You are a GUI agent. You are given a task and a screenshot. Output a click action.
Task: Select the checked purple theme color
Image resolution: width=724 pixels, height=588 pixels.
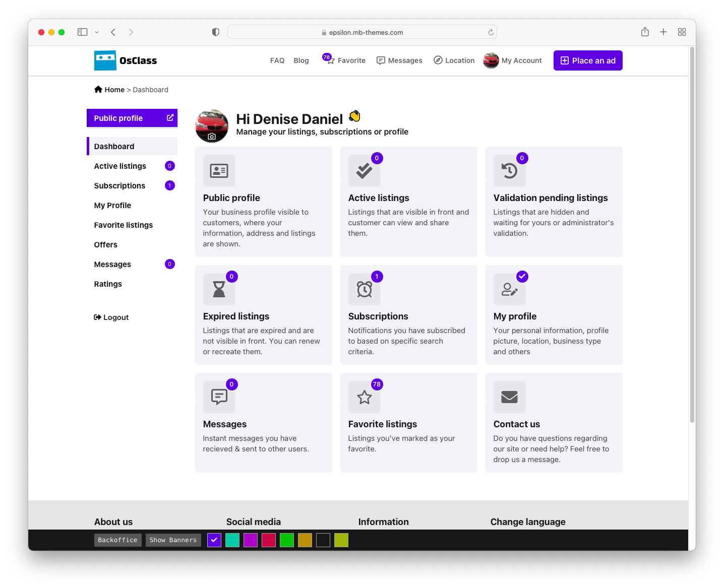pyautogui.click(x=214, y=540)
